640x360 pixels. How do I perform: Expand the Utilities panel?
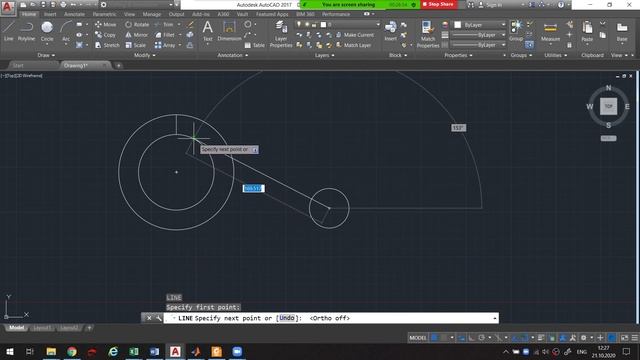coord(556,55)
